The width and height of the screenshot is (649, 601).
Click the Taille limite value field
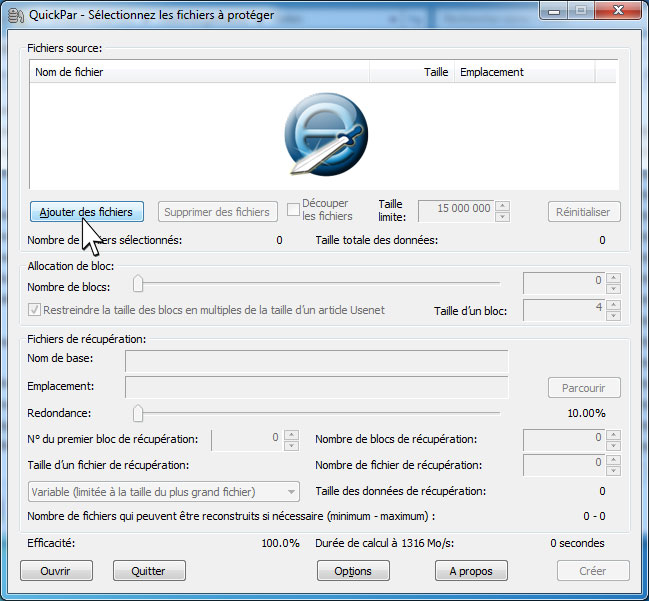(456, 211)
